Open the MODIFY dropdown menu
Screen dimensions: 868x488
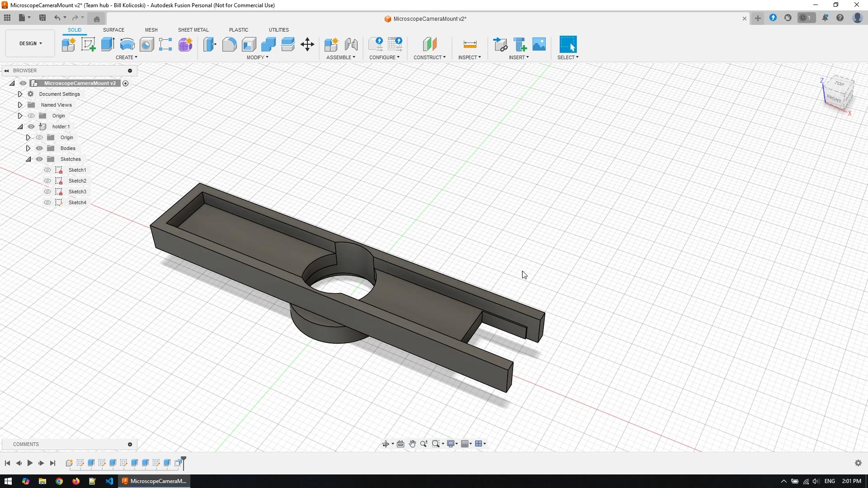[258, 57]
